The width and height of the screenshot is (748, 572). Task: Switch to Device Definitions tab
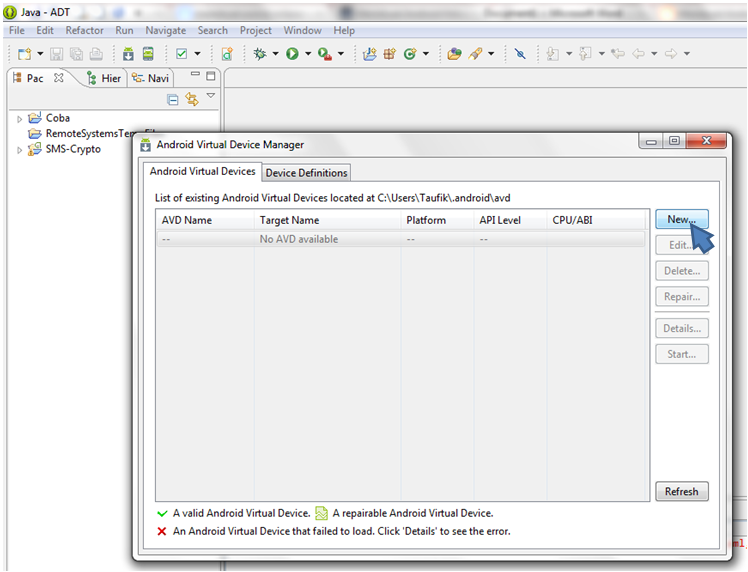306,173
